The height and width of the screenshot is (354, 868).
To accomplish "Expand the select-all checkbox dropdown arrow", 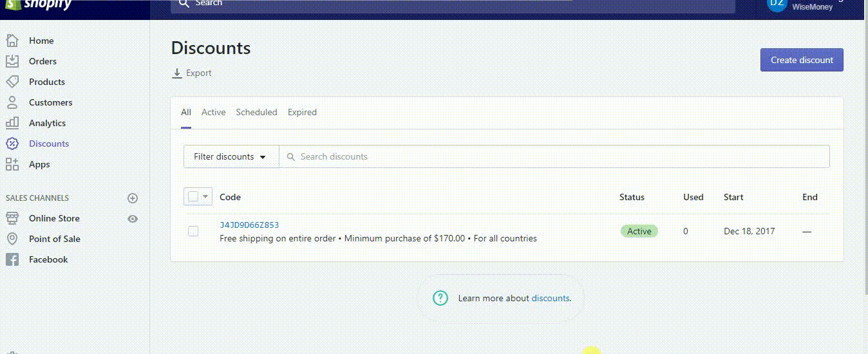I will tap(205, 197).
